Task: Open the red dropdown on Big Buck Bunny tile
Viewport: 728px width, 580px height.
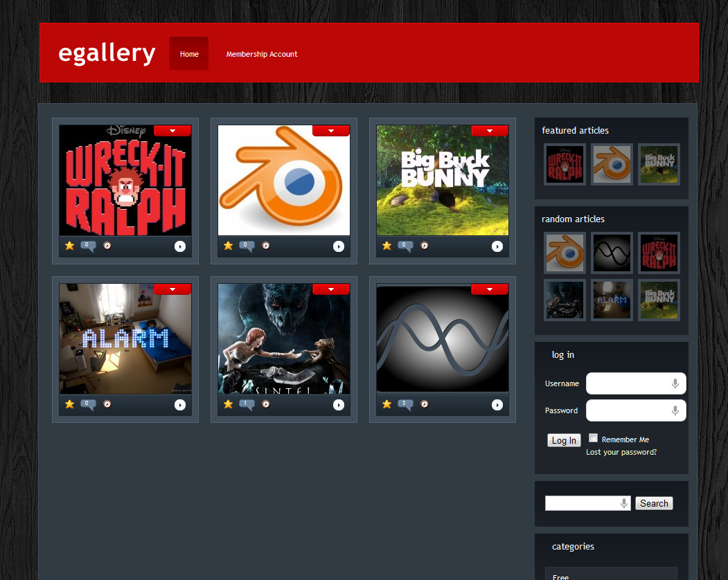Action: (x=489, y=131)
